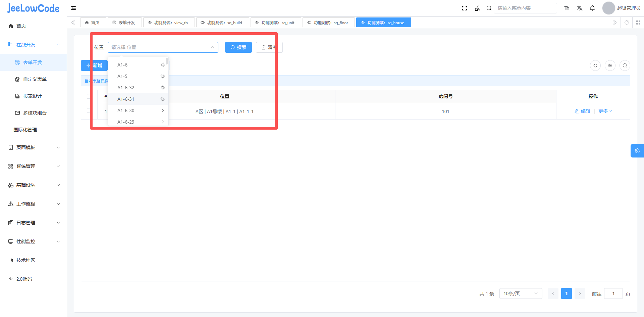Switch to the 功能测试: sq_floor tab

click(x=328, y=22)
